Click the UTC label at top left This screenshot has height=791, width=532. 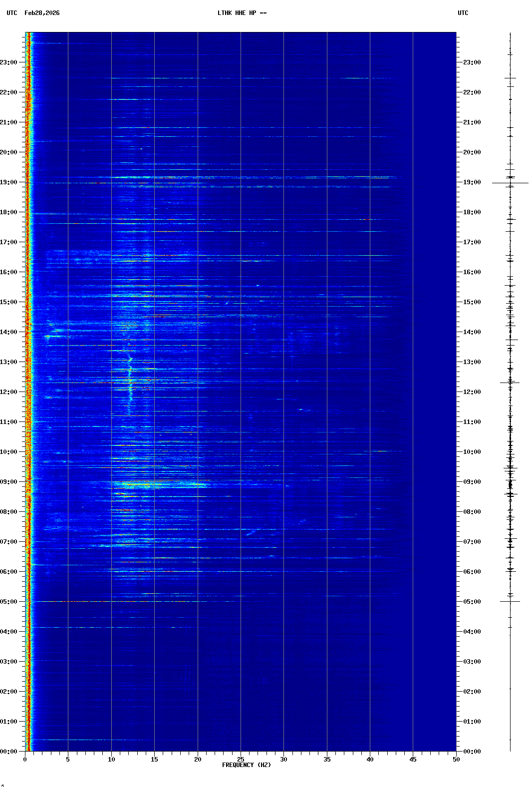click(x=12, y=13)
